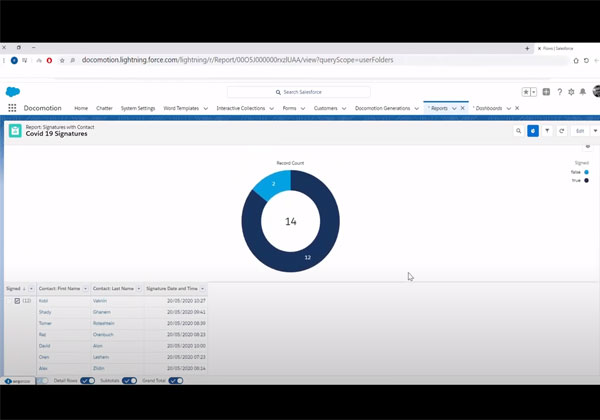Go to the Chatter tab
The image size is (600, 420).
pyautogui.click(x=104, y=108)
